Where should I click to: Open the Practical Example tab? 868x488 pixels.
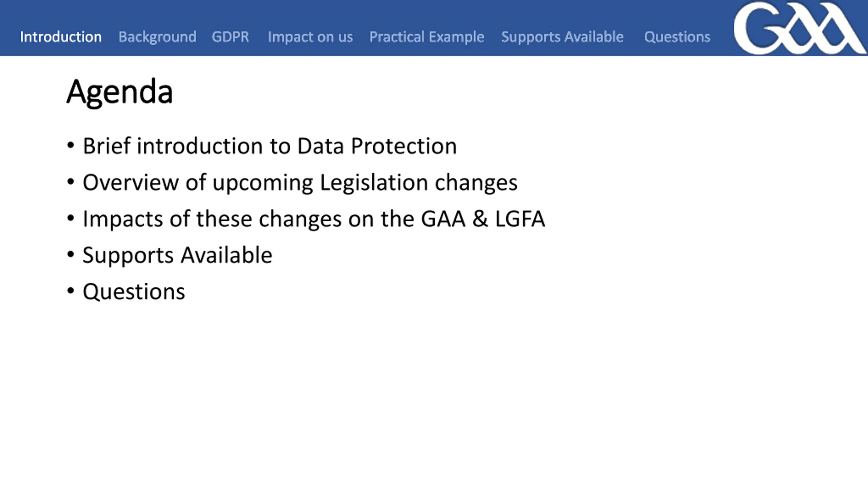427,37
